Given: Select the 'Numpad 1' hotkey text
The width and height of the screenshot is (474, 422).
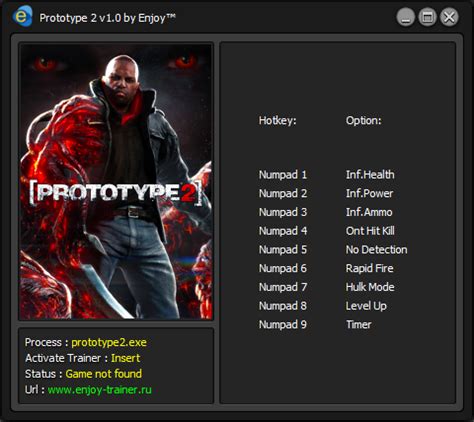Looking at the screenshot, I should [283, 175].
